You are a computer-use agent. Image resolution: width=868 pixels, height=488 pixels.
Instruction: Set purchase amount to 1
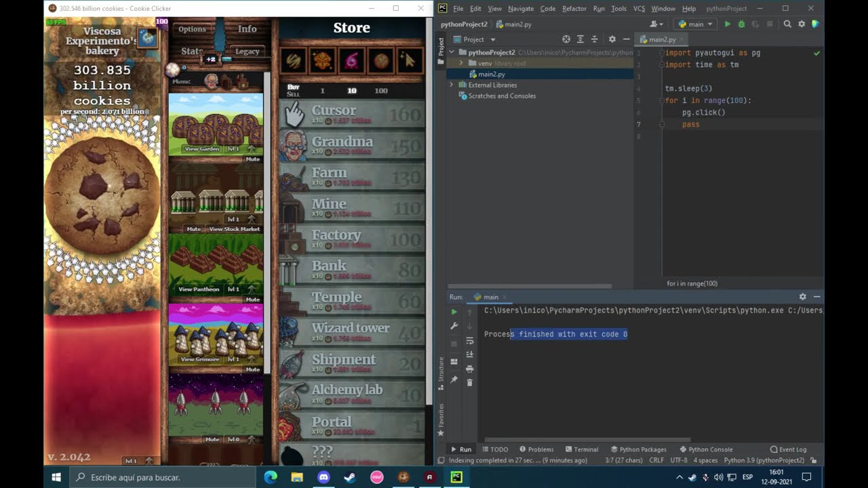(322, 91)
